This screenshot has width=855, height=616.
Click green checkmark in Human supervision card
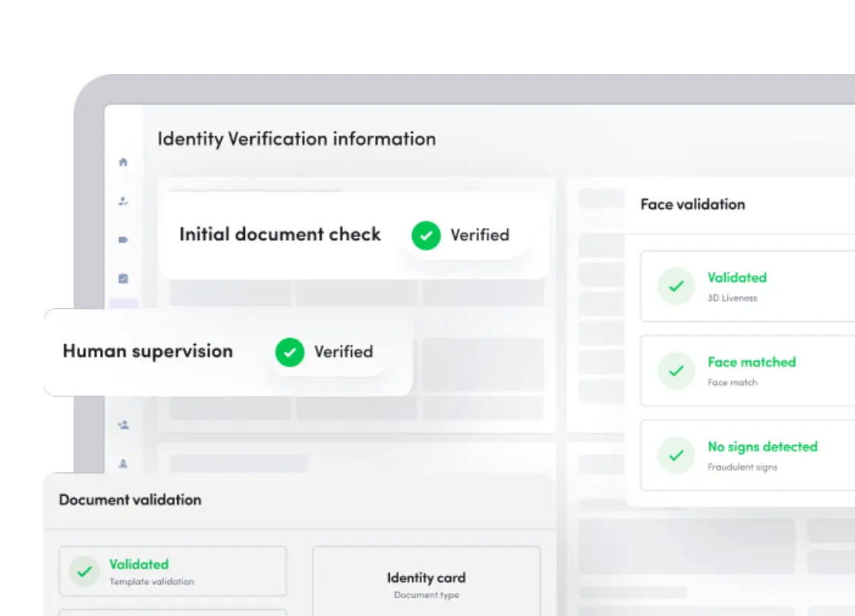coord(290,352)
